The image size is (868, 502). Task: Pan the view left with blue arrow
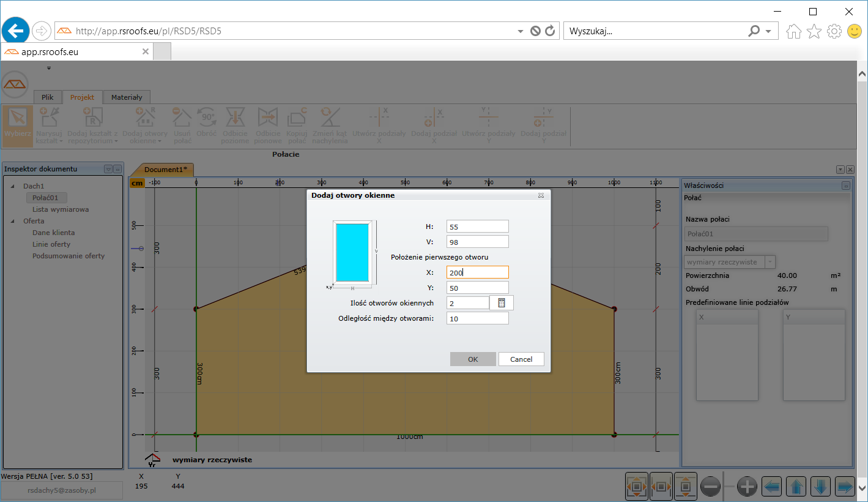(x=772, y=487)
